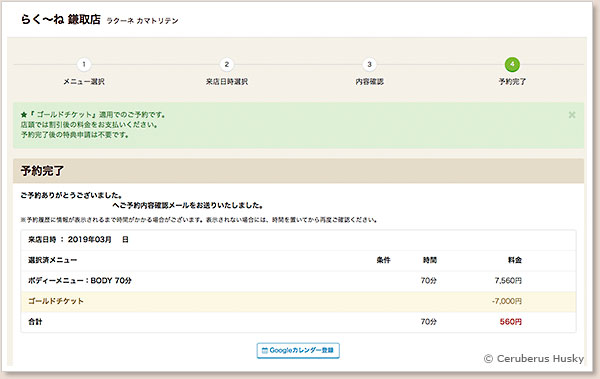Click the 合計 total label
Viewport: 600px width, 379px height.
coord(35,322)
